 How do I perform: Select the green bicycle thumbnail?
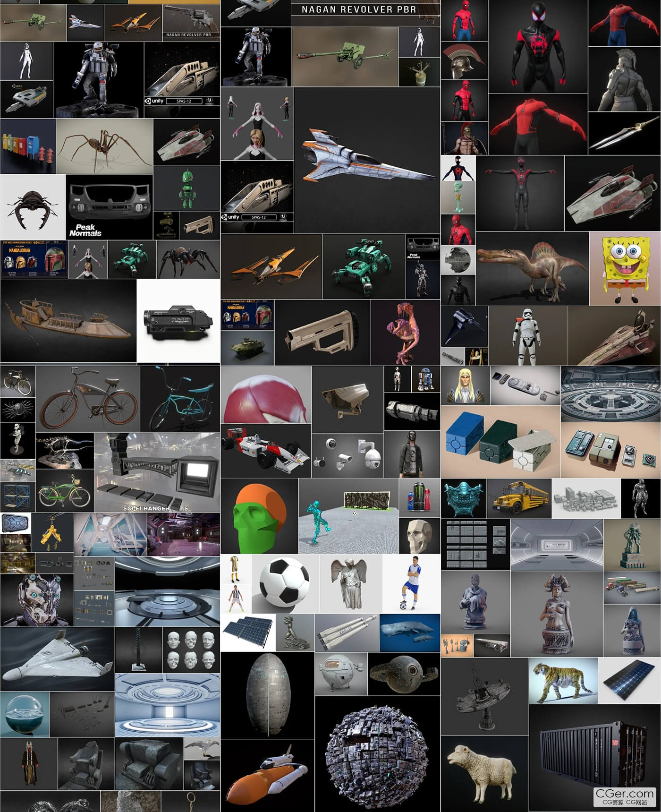pyautogui.click(x=65, y=491)
